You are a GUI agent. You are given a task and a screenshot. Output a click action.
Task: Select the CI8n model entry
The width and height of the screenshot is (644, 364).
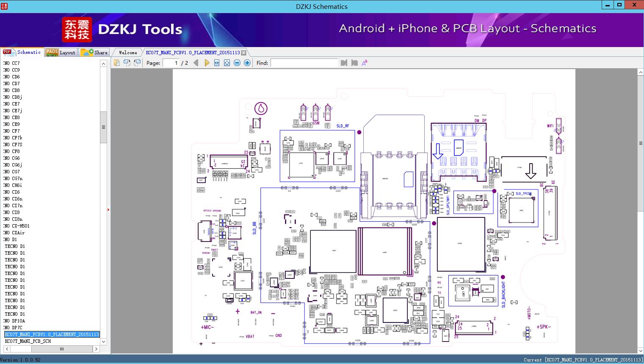13,219
